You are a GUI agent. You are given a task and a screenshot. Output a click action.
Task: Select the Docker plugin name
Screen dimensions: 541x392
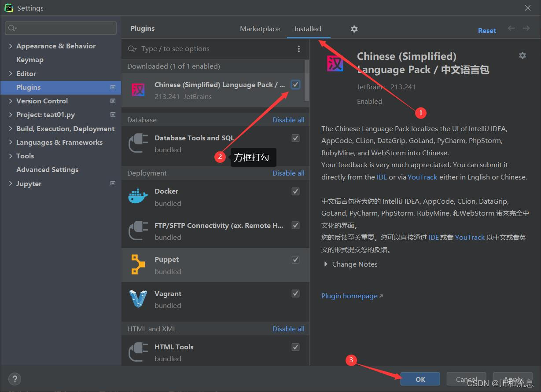click(x=166, y=191)
